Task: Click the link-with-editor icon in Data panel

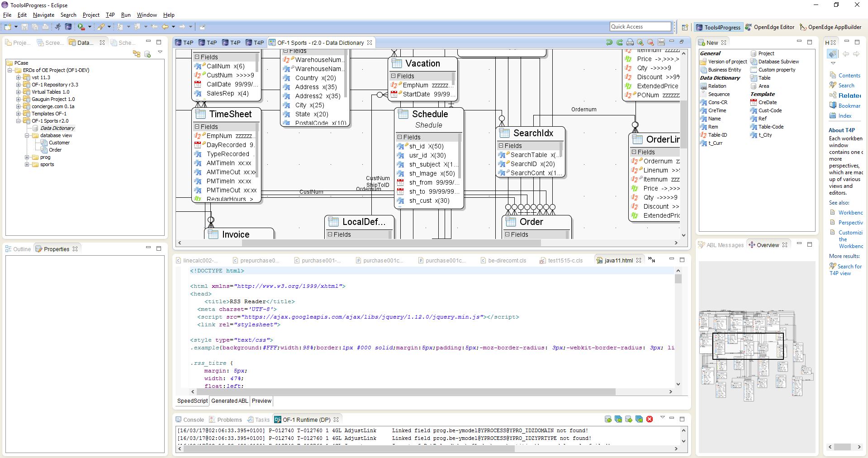Action: point(137,54)
